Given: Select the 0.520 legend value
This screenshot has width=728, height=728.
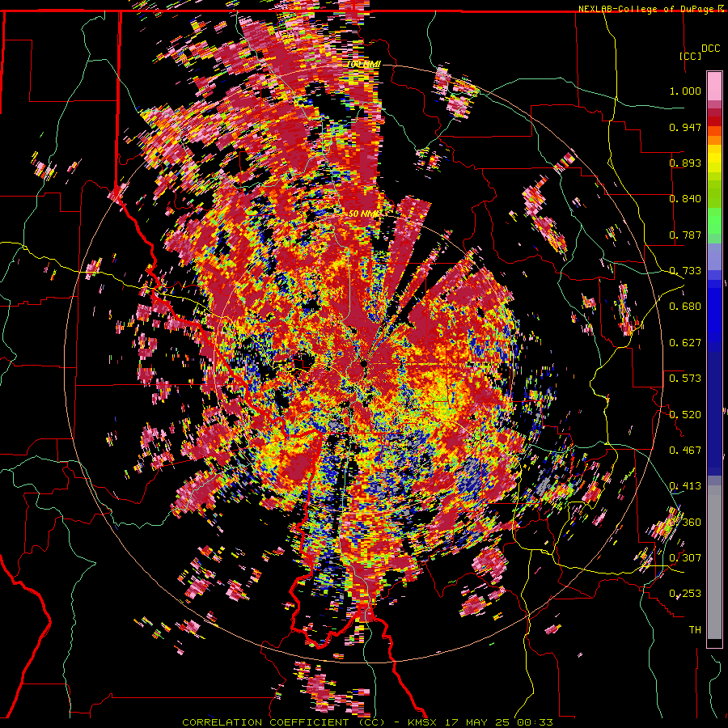Looking at the screenshot, I should 685,415.
